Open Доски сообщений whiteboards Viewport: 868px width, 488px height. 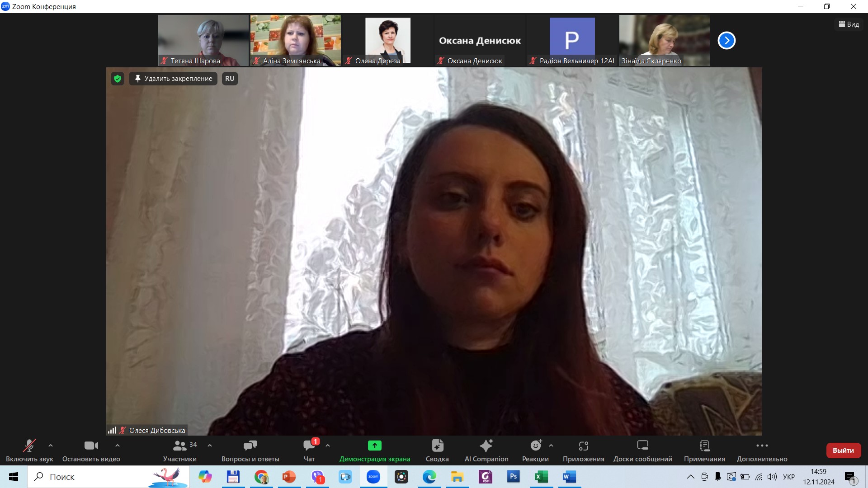pos(642,450)
